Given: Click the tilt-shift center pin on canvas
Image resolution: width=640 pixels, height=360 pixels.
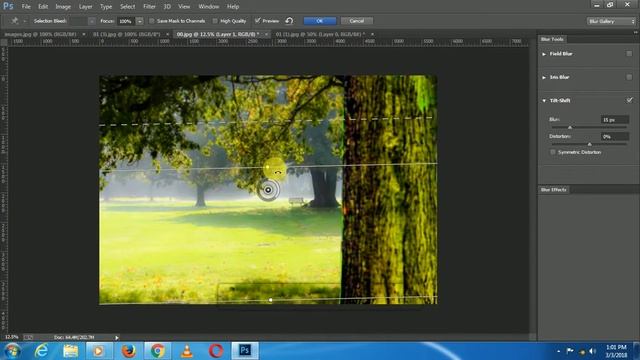Looking at the screenshot, I should click(x=268, y=190).
